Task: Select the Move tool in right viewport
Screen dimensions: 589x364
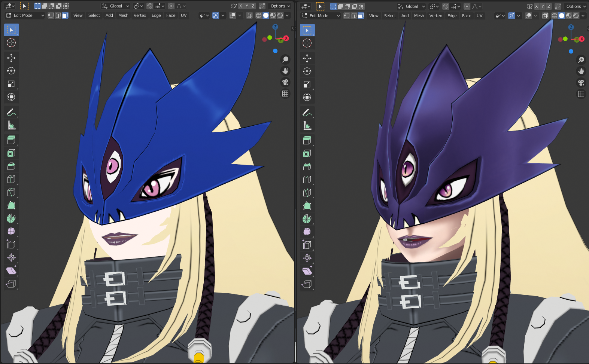Action: (307, 58)
